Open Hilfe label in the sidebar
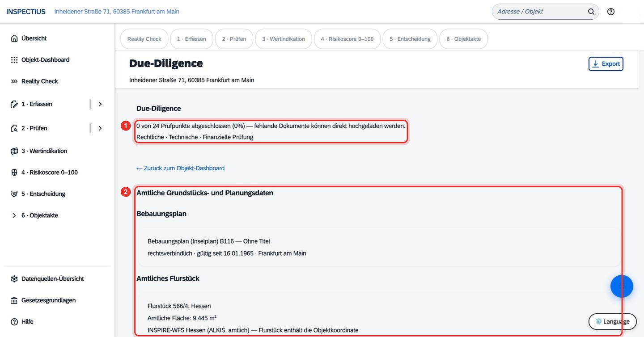 coord(27,322)
